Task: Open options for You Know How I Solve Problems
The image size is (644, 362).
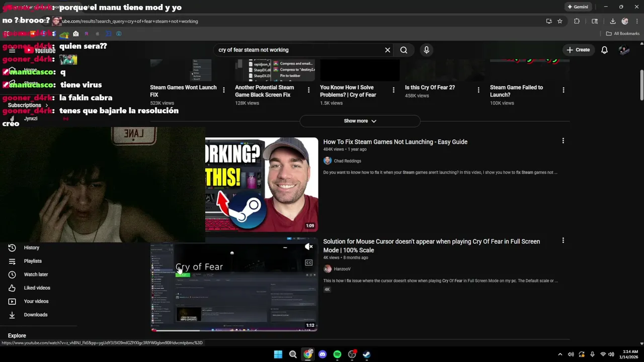Action: tap(393, 90)
